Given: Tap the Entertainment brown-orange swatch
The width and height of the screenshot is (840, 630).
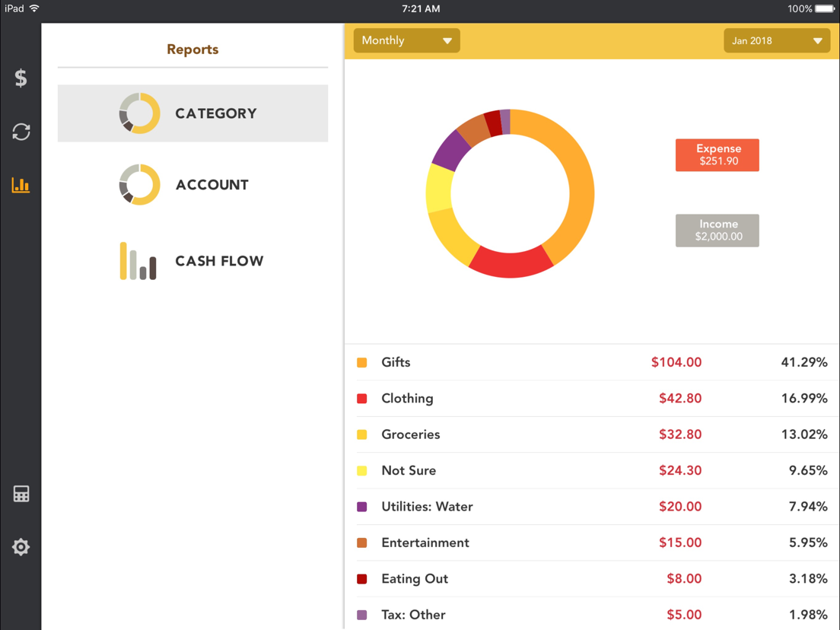Looking at the screenshot, I should click(x=362, y=542).
